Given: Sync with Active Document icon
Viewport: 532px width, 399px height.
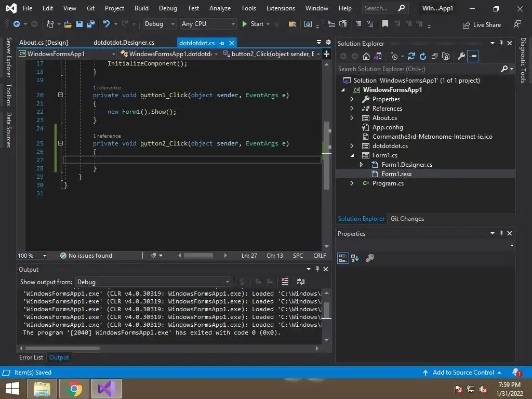Looking at the screenshot, I should coord(411,56).
